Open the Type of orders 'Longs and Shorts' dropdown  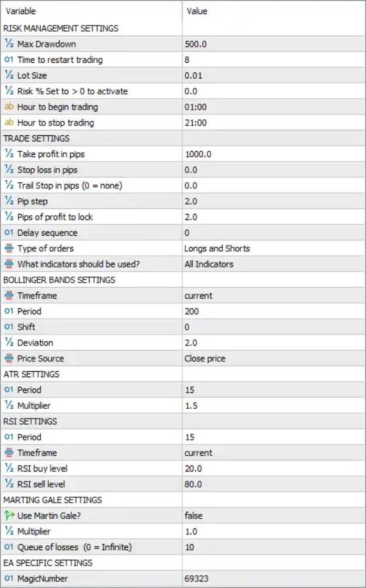click(x=273, y=248)
